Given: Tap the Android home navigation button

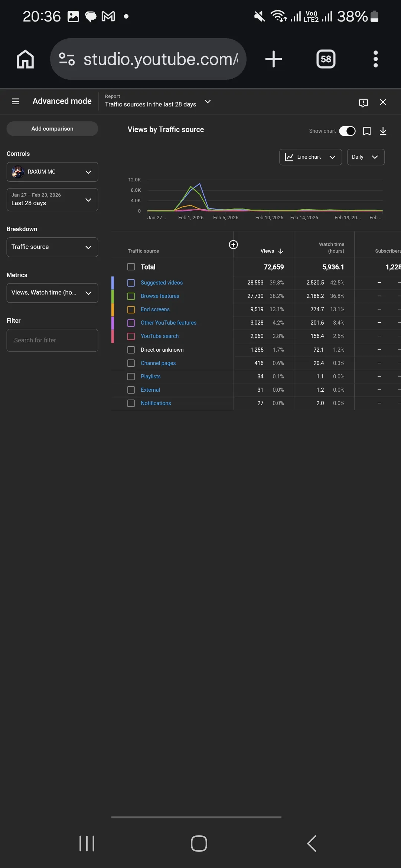Looking at the screenshot, I should pos(199,844).
